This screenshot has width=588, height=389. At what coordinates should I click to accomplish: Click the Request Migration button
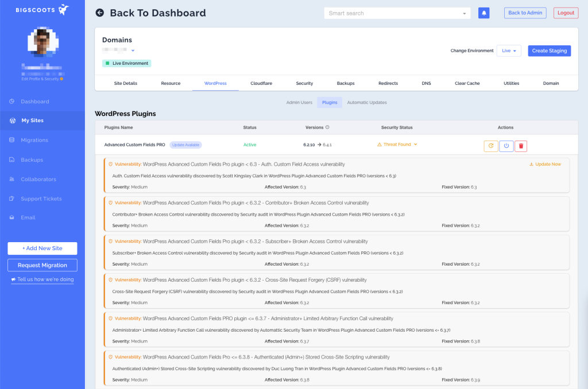click(x=42, y=265)
